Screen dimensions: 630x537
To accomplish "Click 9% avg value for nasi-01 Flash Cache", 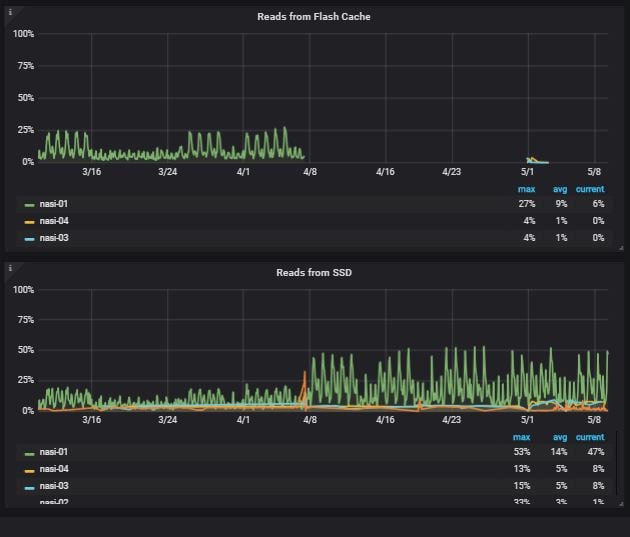I will pos(561,204).
